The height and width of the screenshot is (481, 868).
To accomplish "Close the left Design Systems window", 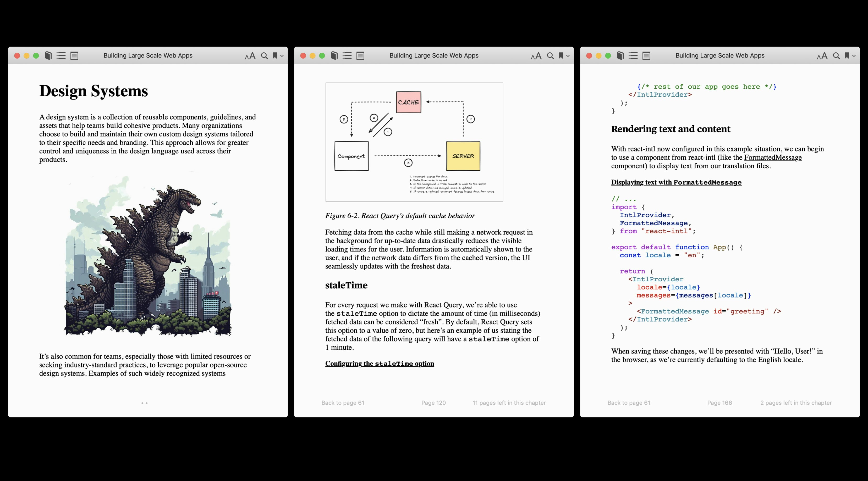I will [17, 56].
